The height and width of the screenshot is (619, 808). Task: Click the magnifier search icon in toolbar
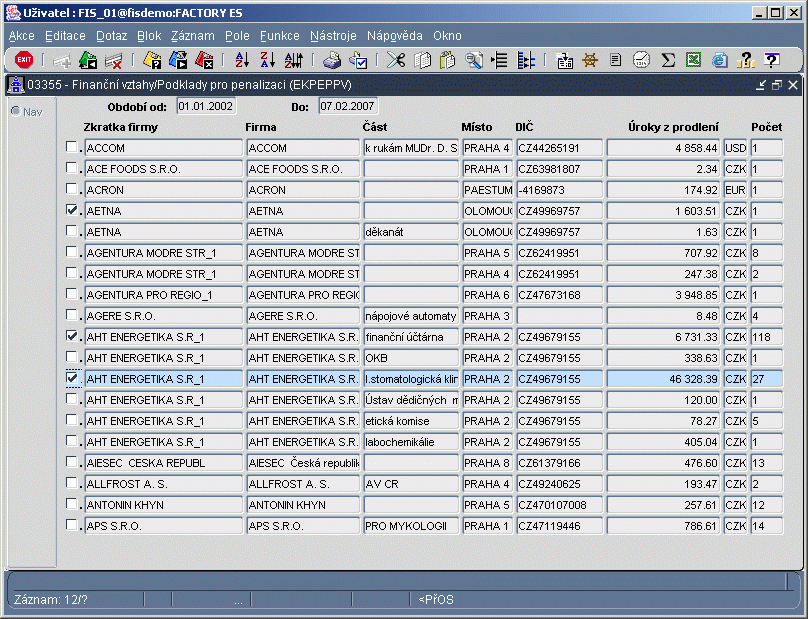tap(473, 60)
